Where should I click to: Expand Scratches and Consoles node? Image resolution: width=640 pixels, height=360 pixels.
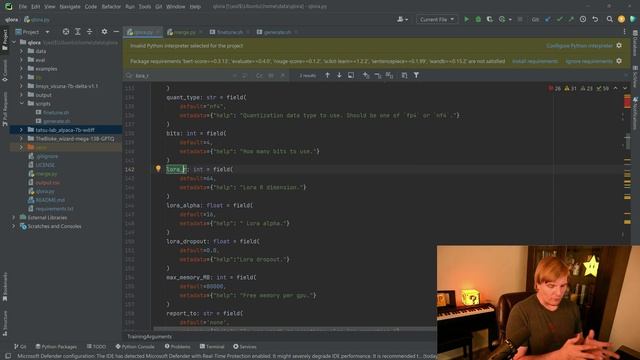[13, 226]
